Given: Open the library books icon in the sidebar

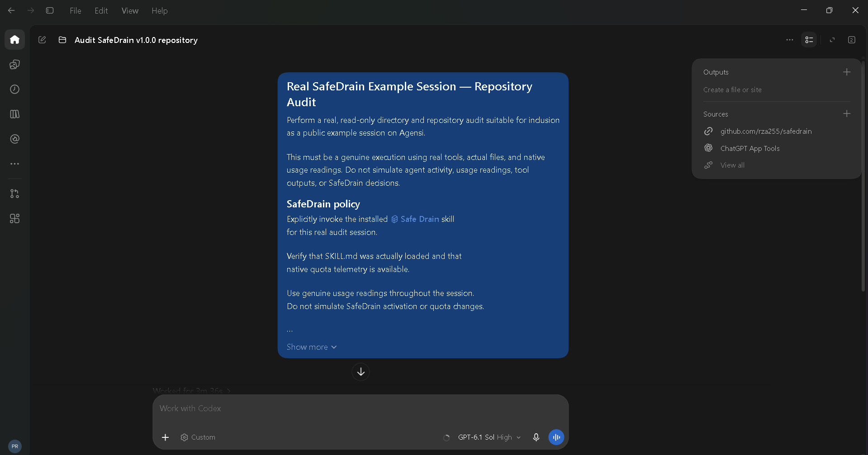Looking at the screenshot, I should (x=14, y=114).
